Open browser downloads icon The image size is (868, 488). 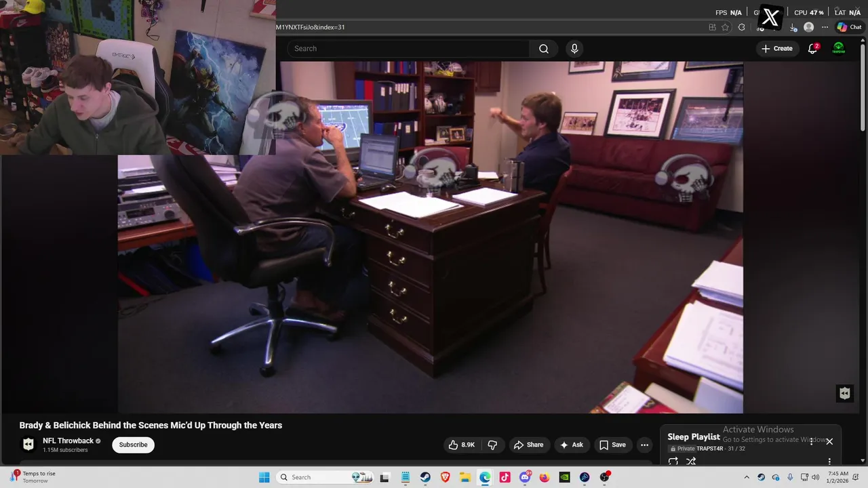click(794, 27)
